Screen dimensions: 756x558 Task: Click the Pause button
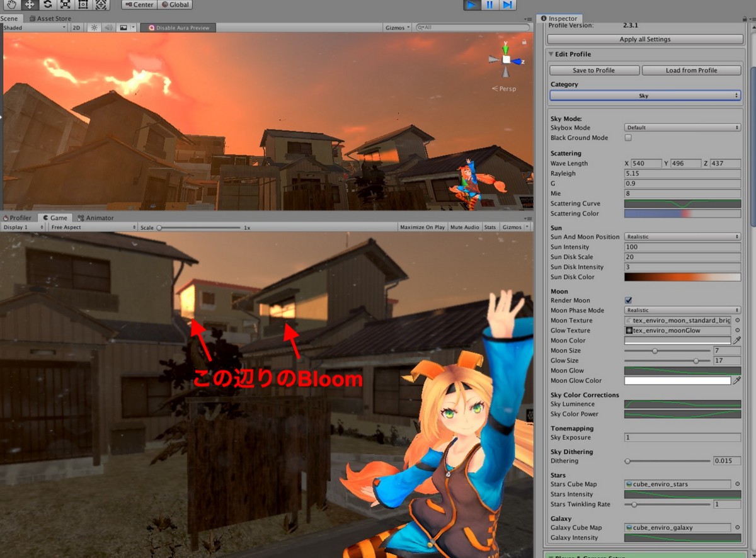(x=490, y=4)
